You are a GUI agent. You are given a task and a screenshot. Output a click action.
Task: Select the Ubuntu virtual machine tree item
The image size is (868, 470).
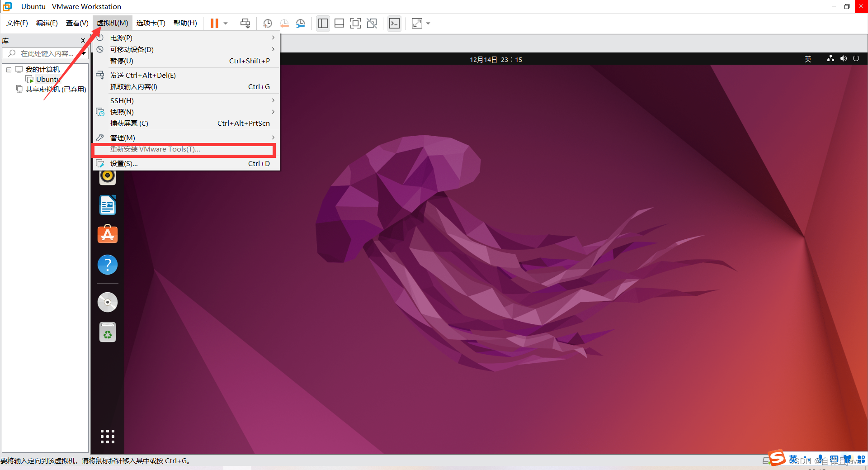click(x=47, y=79)
